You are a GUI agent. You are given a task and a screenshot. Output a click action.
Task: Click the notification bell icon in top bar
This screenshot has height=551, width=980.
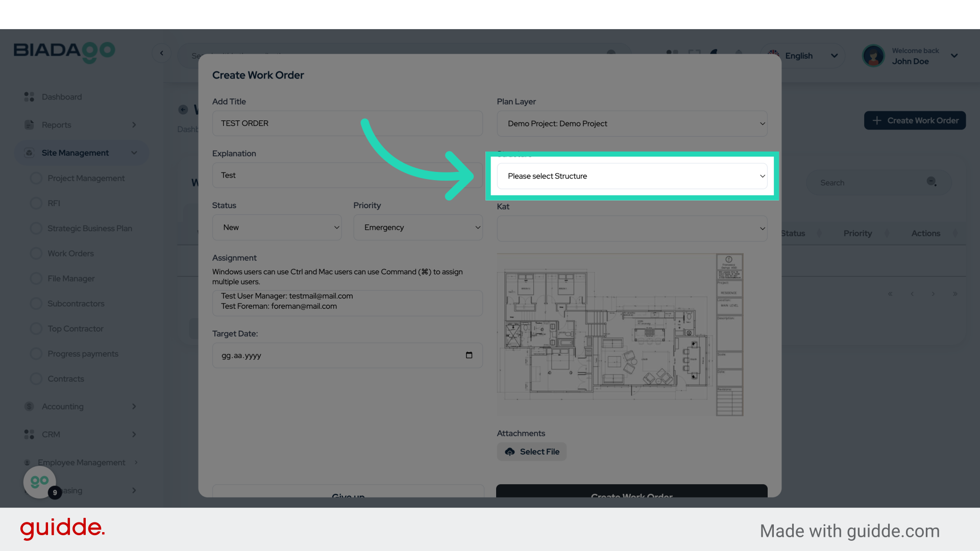click(x=739, y=54)
